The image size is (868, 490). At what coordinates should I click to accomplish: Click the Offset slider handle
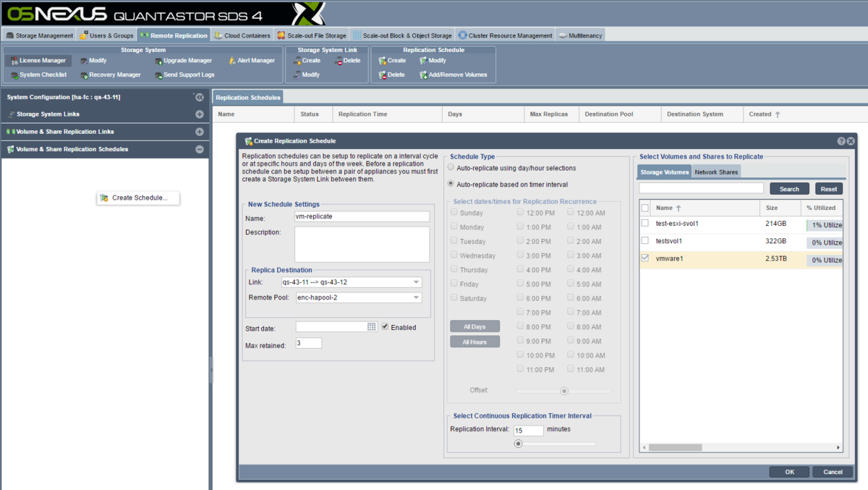pyautogui.click(x=564, y=391)
